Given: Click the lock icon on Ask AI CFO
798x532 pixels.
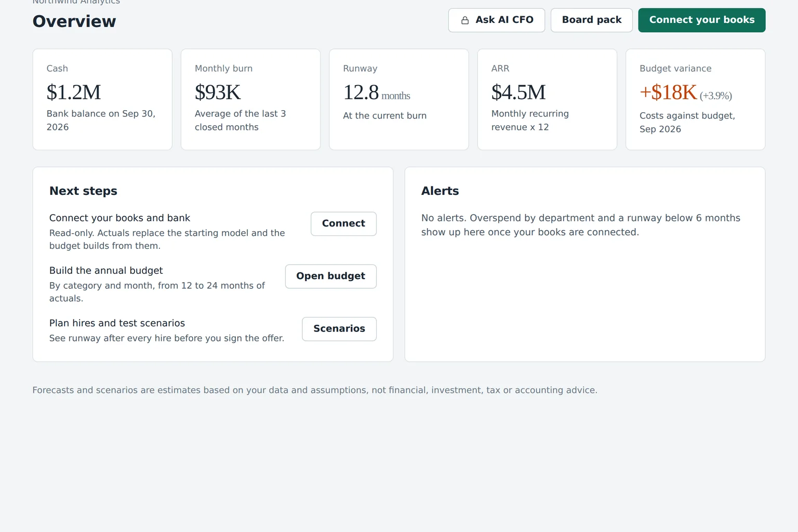Looking at the screenshot, I should pyautogui.click(x=465, y=20).
